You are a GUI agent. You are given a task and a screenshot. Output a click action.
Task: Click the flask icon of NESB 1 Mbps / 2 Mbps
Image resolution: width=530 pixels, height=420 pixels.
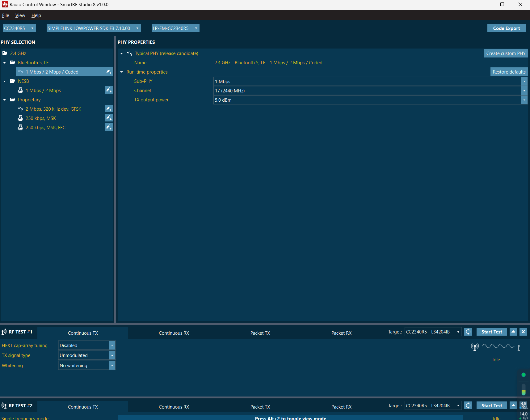[x=20, y=90]
